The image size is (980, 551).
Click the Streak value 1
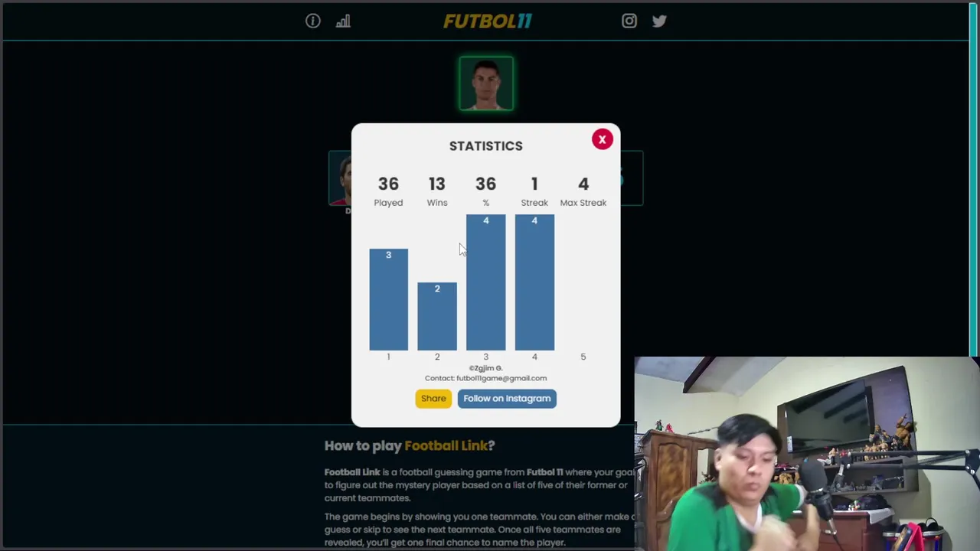tap(534, 184)
